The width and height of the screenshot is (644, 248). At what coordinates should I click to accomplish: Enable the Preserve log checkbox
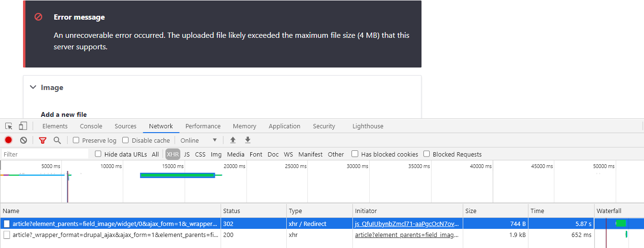(76, 140)
